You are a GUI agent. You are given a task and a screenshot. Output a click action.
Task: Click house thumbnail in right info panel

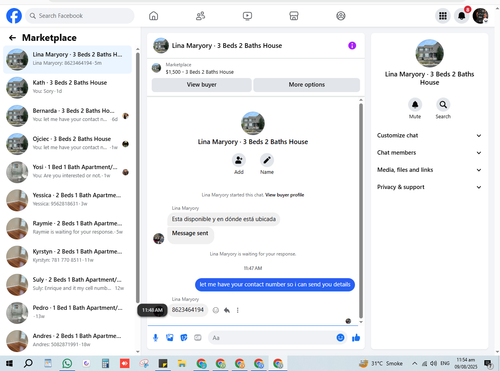pyautogui.click(x=429, y=53)
